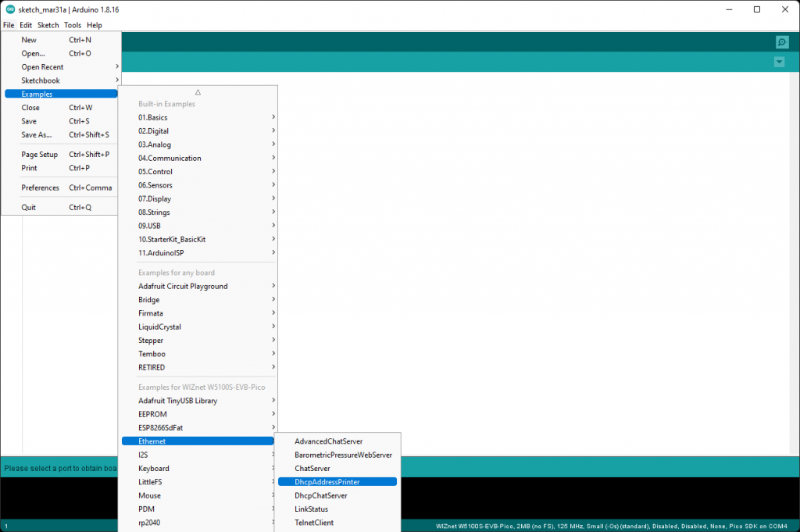This screenshot has height=532, width=800.
Task: Click the Arduino logo in title bar
Action: point(9,9)
